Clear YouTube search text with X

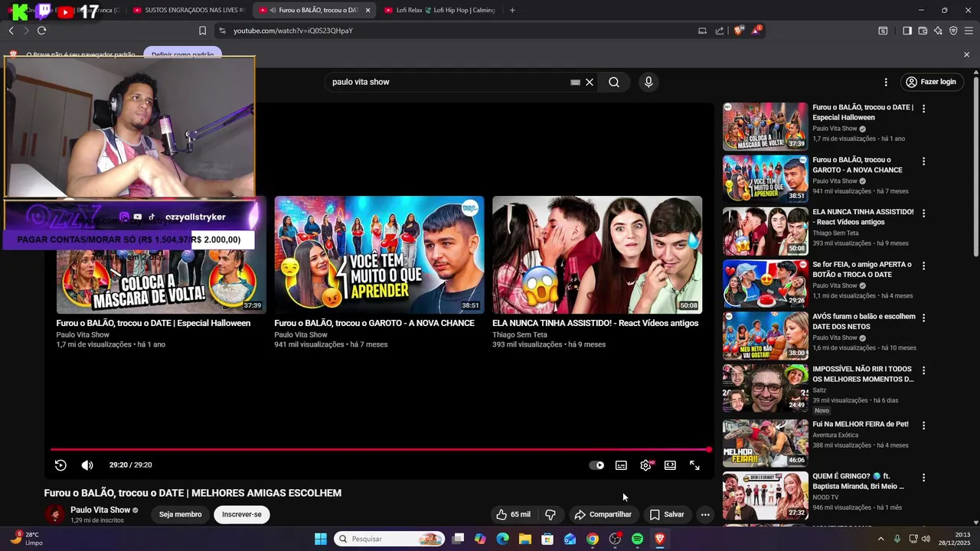coord(590,82)
